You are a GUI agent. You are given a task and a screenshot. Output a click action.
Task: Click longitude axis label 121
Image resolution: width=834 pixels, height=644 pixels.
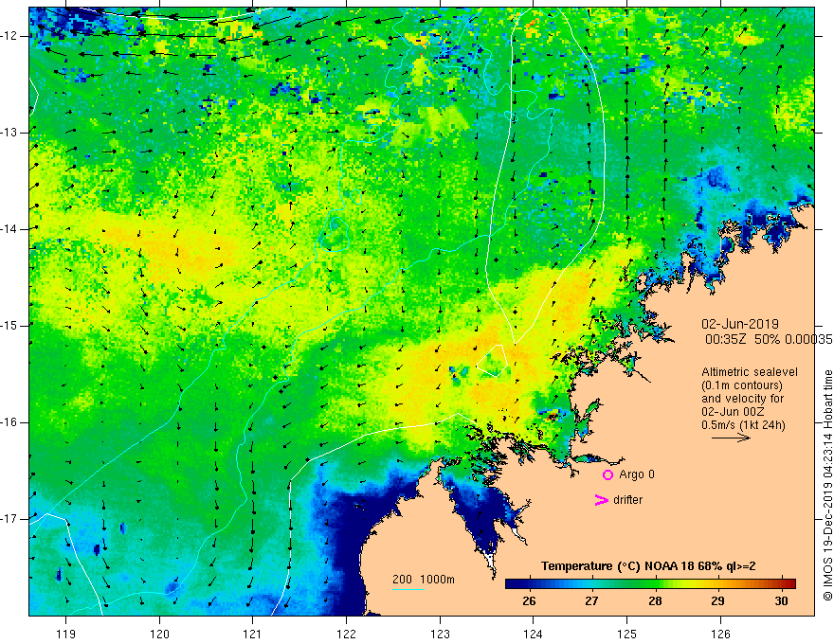click(253, 634)
